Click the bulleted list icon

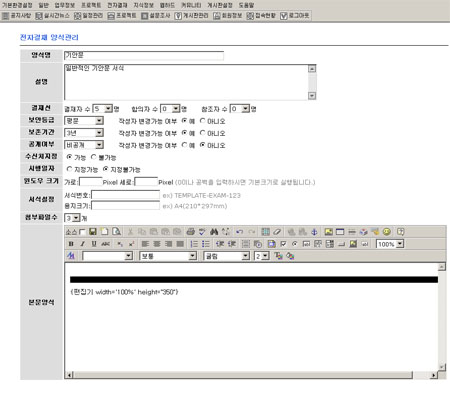(x=206, y=244)
